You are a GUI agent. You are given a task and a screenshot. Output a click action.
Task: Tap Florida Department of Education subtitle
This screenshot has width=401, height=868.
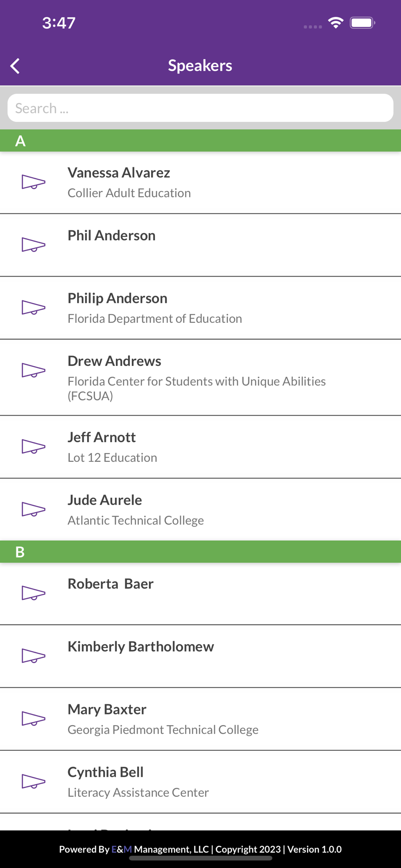tap(155, 319)
